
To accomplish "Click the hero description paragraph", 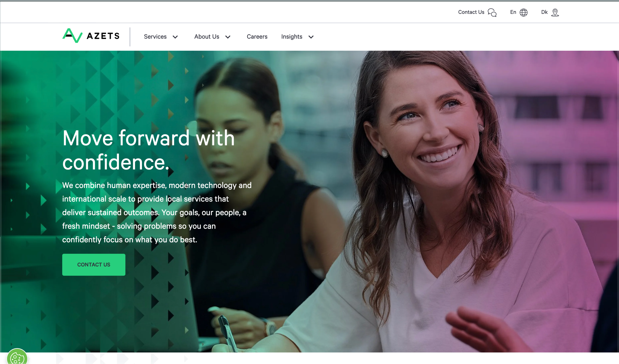I will [157, 212].
